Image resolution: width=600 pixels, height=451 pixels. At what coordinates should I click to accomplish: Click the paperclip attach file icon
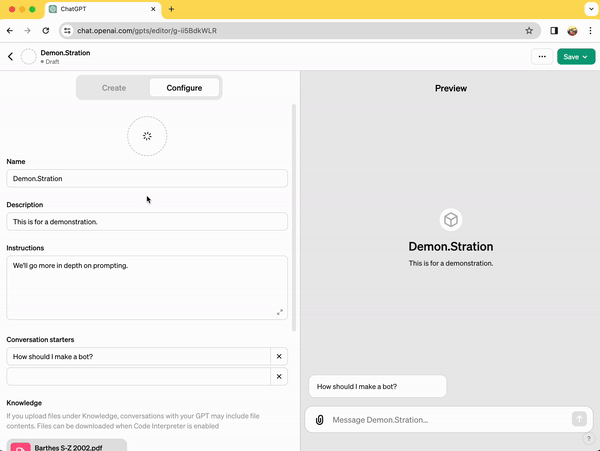319,420
